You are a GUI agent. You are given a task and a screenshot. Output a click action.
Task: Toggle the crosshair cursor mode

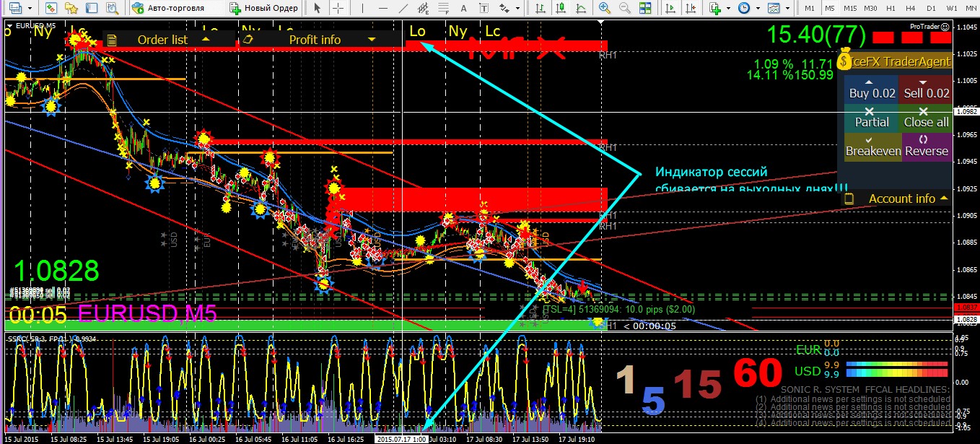(338, 8)
